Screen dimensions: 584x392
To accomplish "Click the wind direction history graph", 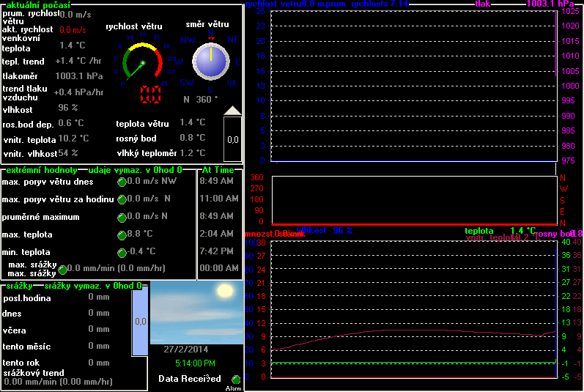I will tap(415, 200).
